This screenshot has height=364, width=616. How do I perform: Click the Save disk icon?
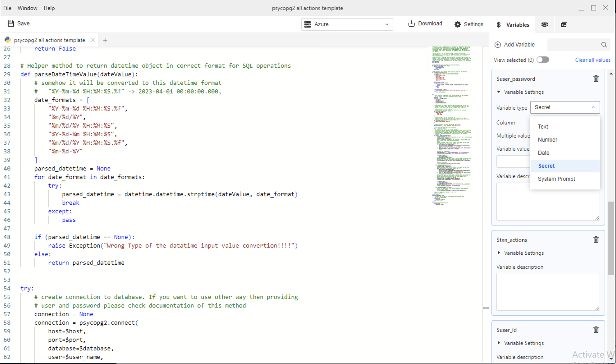pyautogui.click(x=11, y=23)
